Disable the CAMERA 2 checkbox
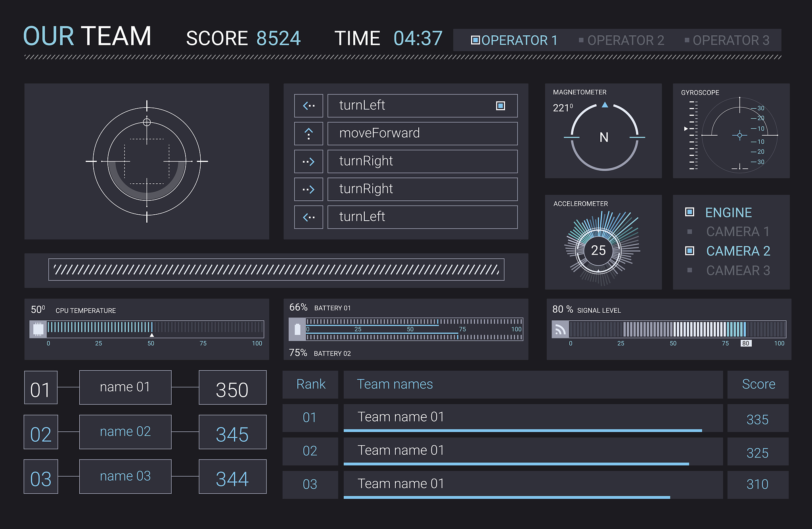The height and width of the screenshot is (529, 812). [x=689, y=251]
